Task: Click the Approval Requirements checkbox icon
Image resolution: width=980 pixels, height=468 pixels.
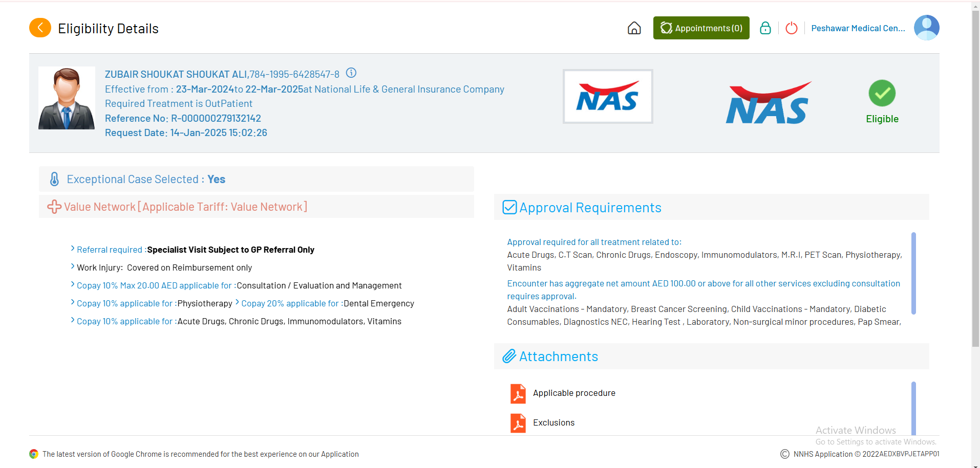Action: point(509,207)
